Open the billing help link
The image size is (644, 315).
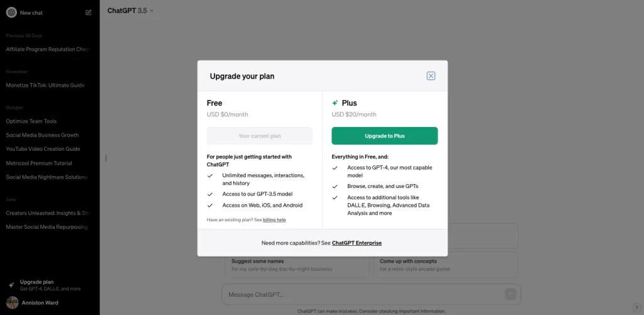click(274, 219)
